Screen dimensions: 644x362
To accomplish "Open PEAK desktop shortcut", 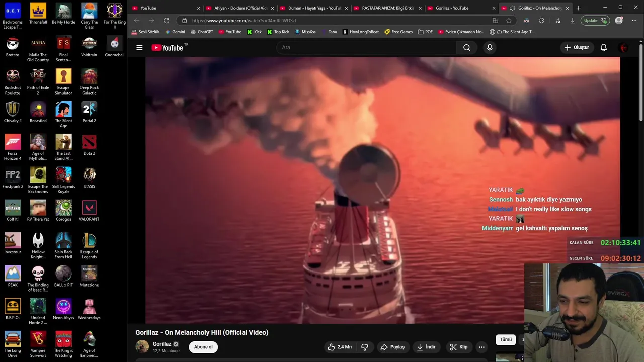I will (x=13, y=277).
